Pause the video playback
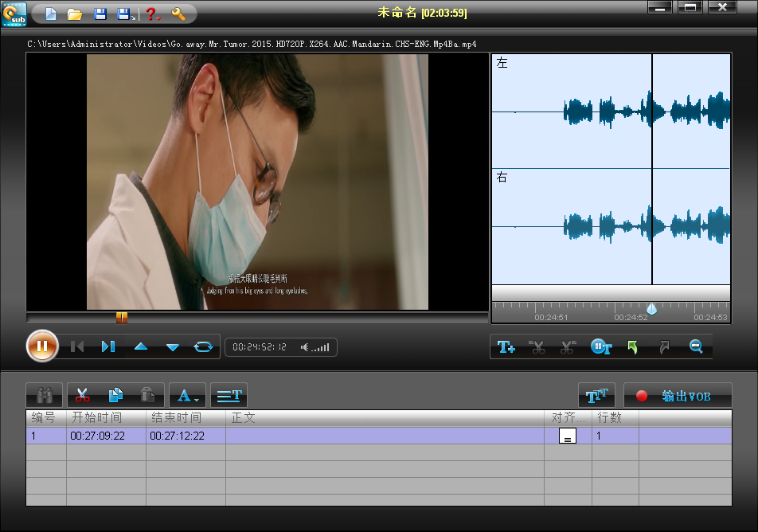Screen dimensions: 758x532 43,346
